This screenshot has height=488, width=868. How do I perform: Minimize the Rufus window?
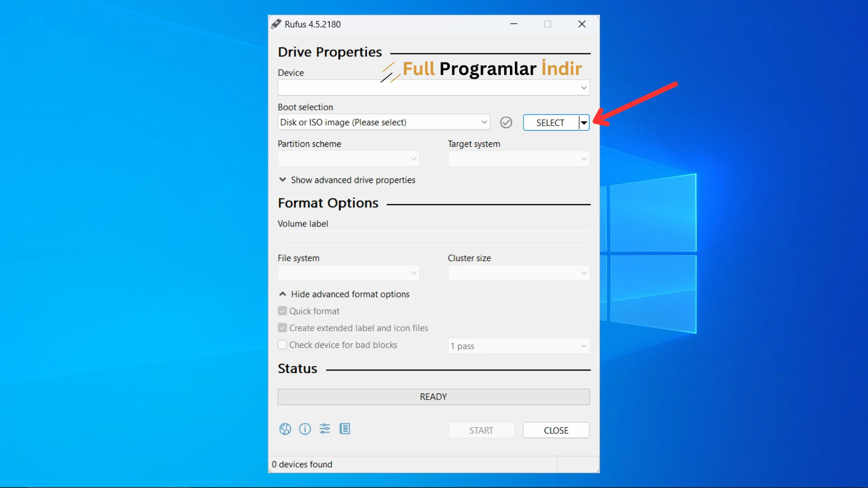point(514,24)
